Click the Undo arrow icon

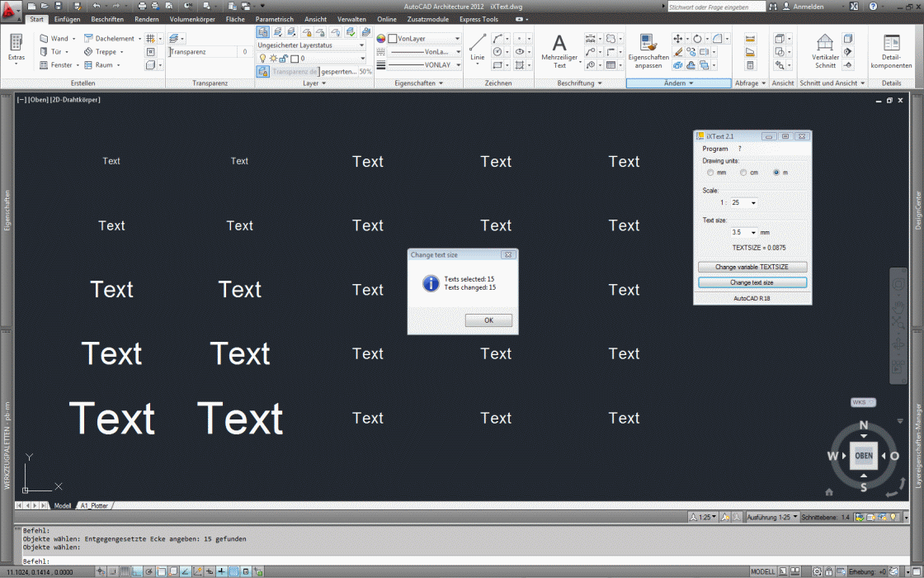pos(96,6)
